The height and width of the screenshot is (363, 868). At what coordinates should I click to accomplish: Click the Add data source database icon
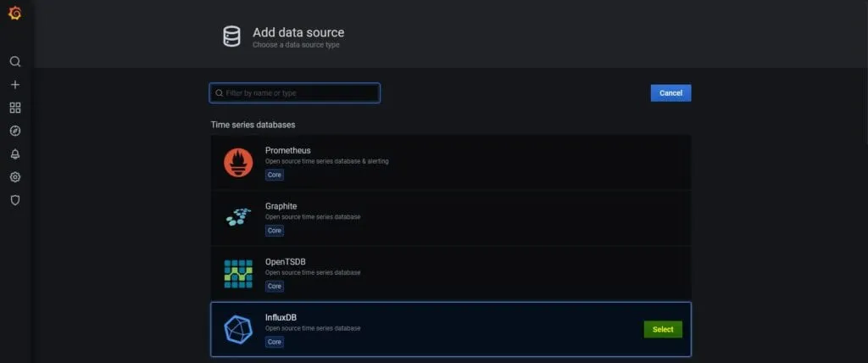click(x=231, y=36)
